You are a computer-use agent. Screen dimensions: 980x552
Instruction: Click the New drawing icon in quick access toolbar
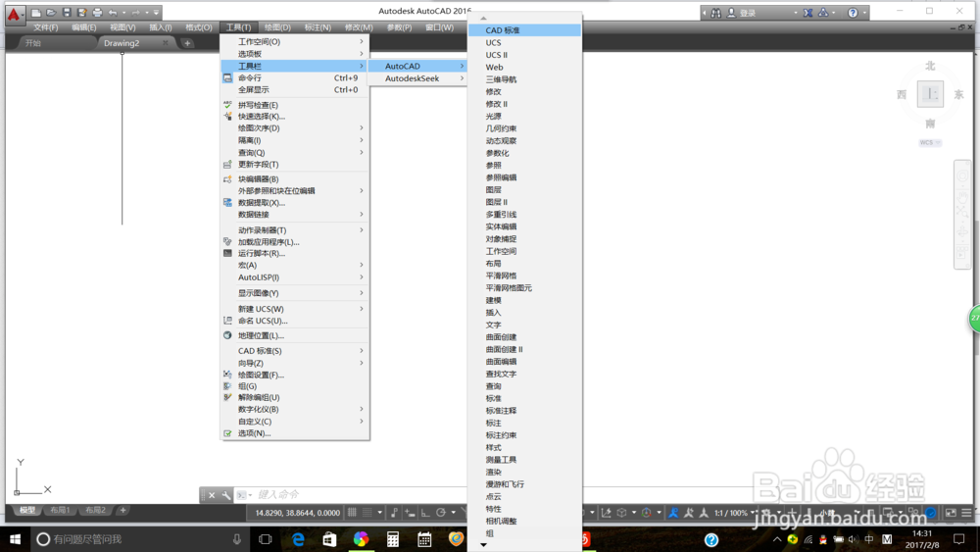(36, 13)
